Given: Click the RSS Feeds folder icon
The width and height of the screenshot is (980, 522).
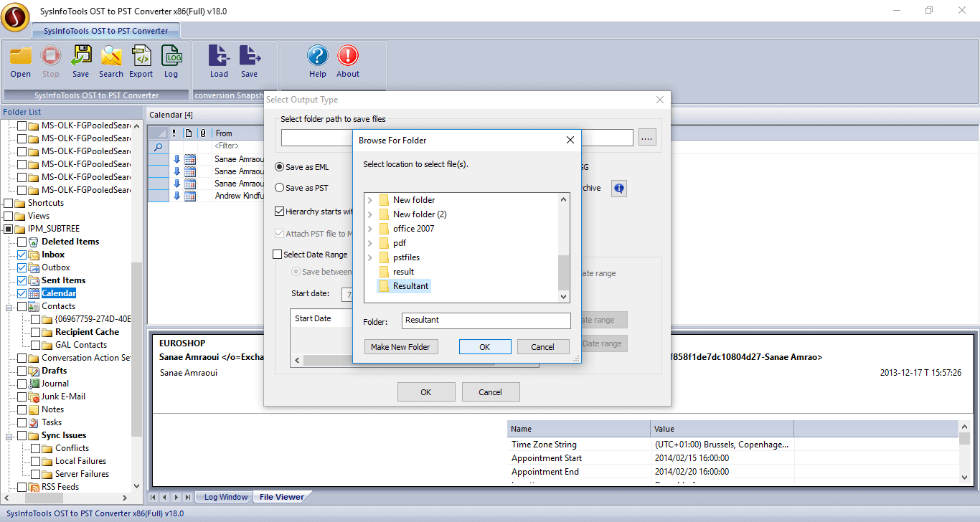Looking at the screenshot, I should [34, 487].
